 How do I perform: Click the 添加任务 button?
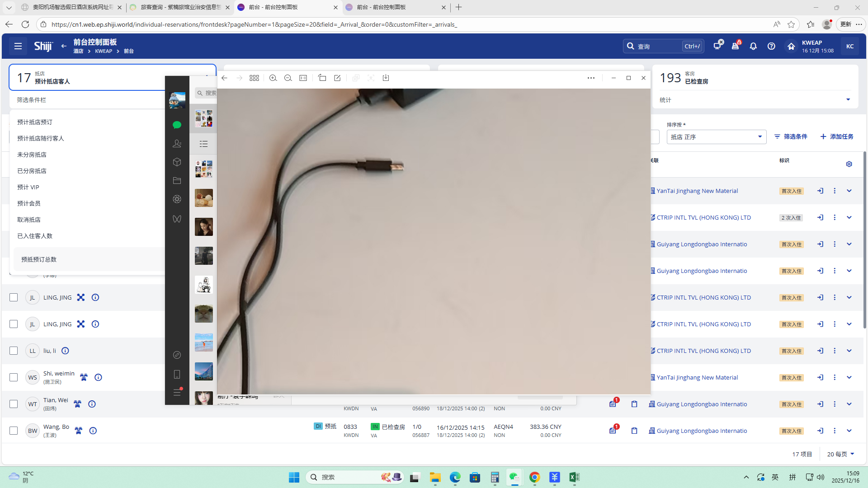[x=837, y=136]
